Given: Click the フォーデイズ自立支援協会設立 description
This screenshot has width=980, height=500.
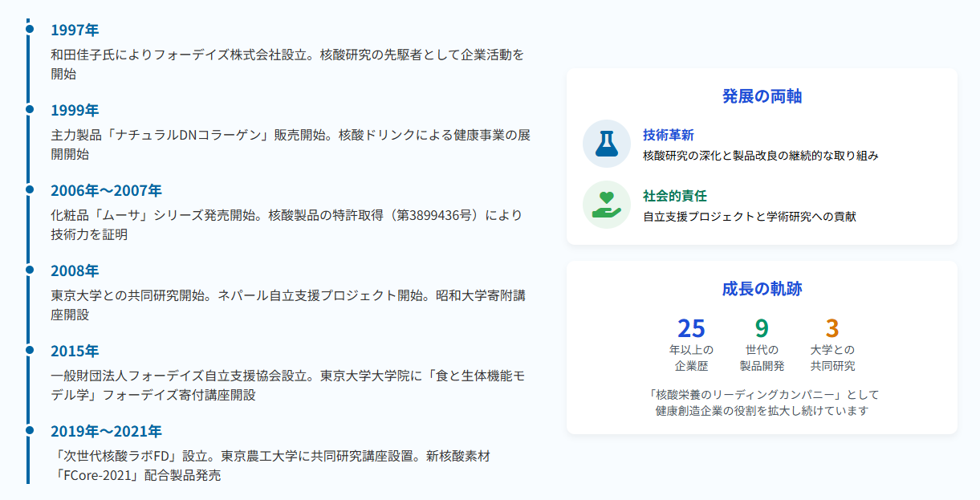Looking at the screenshot, I should point(288,385).
